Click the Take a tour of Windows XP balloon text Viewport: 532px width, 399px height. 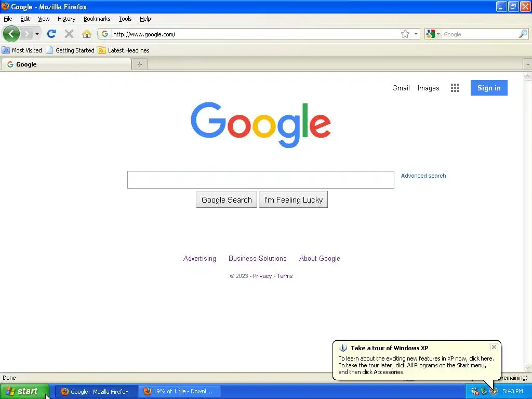click(390, 348)
